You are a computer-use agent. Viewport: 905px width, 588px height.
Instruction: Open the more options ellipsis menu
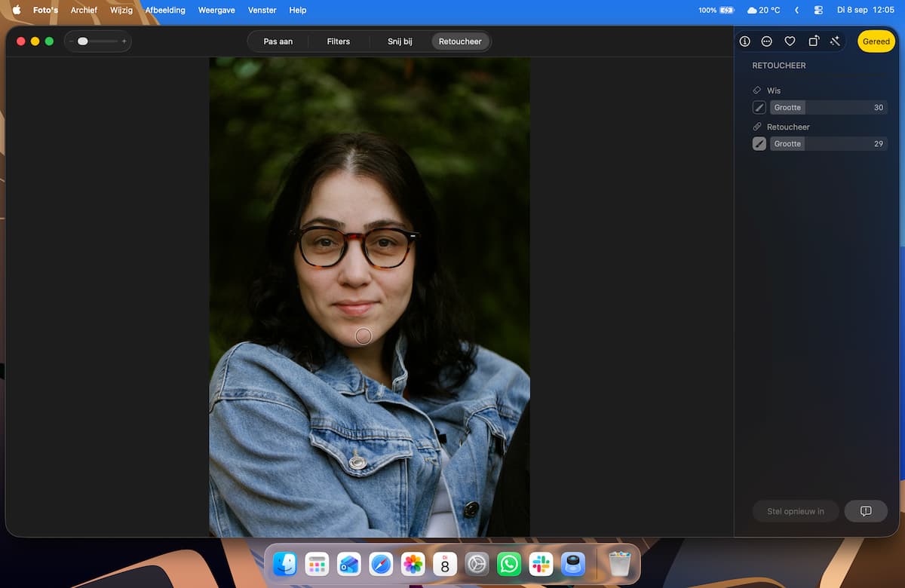coord(767,41)
